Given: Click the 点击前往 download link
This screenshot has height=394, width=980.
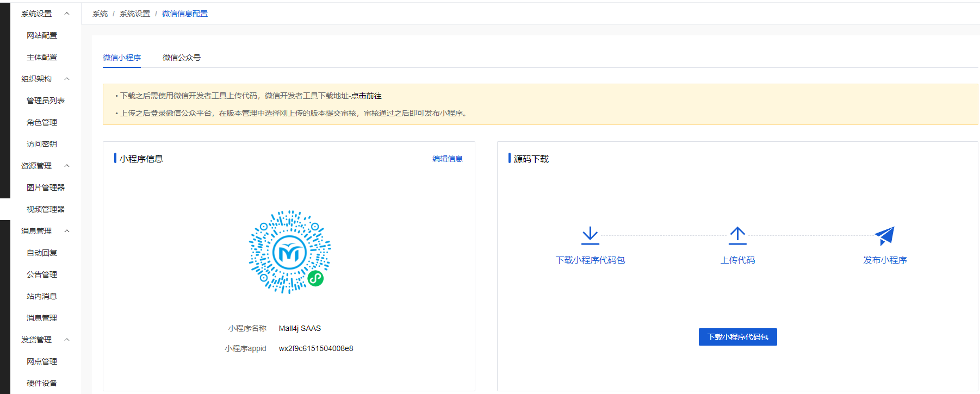Looking at the screenshot, I should pos(366,96).
